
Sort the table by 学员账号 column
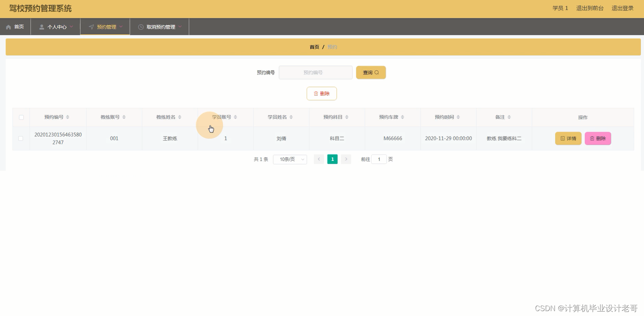(235, 117)
